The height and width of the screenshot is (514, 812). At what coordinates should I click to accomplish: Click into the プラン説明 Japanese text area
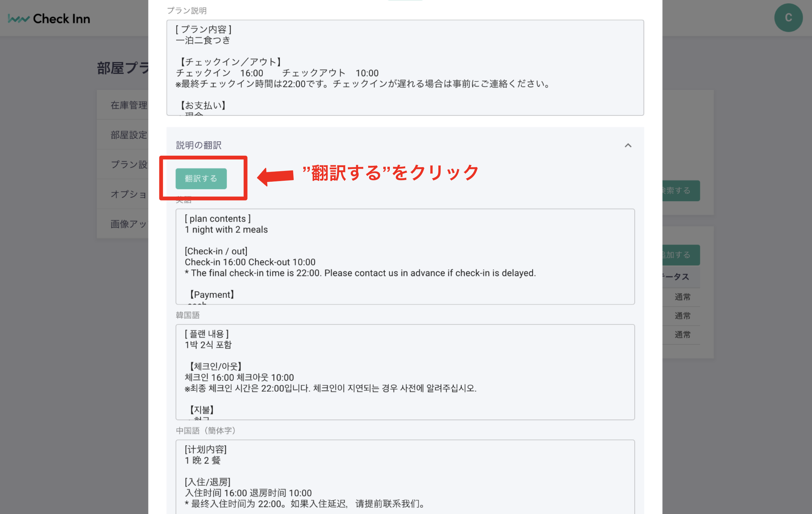pos(405,68)
